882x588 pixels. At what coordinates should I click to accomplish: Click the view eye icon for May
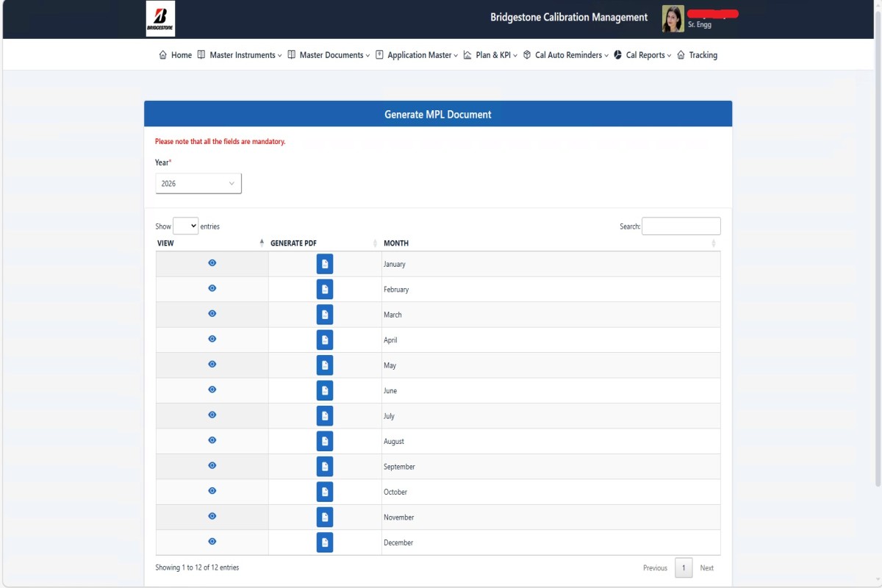[212, 364]
